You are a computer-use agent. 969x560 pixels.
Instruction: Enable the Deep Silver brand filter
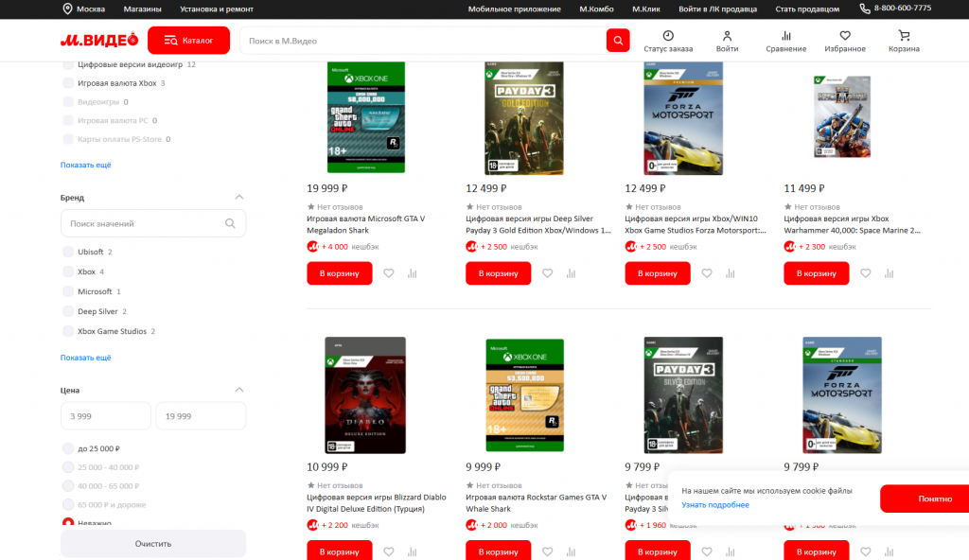(x=68, y=311)
